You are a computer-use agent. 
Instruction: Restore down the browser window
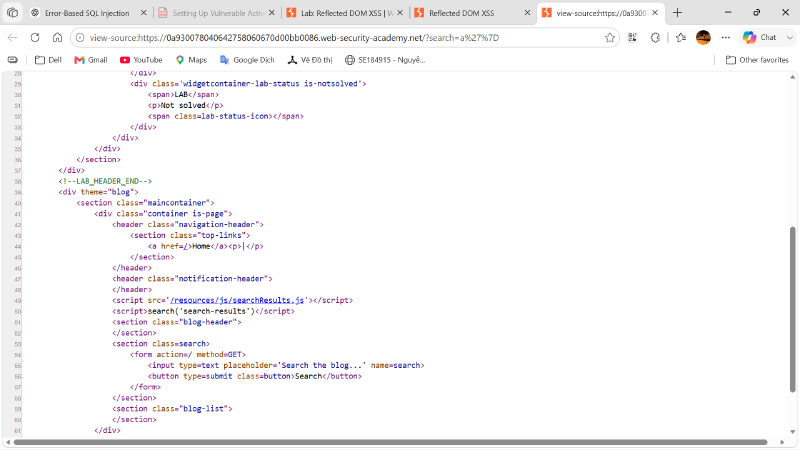click(x=757, y=13)
